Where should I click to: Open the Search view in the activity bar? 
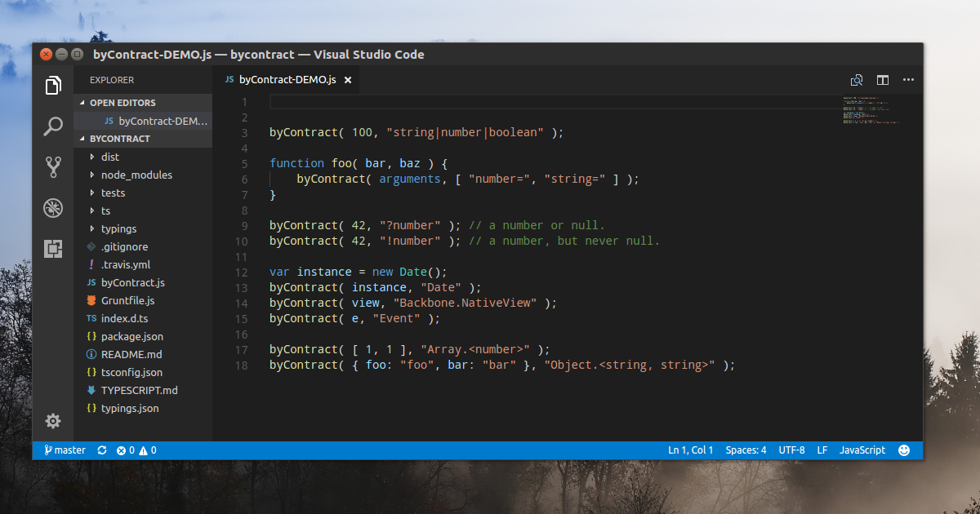(x=52, y=126)
